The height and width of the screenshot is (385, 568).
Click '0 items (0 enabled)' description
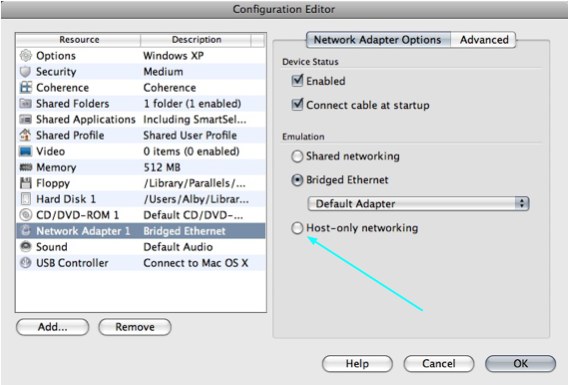[x=191, y=151]
